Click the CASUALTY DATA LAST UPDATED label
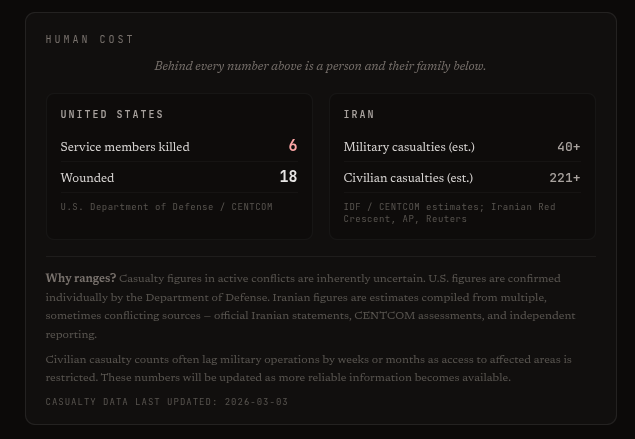The width and height of the screenshot is (635, 439). 130,402
